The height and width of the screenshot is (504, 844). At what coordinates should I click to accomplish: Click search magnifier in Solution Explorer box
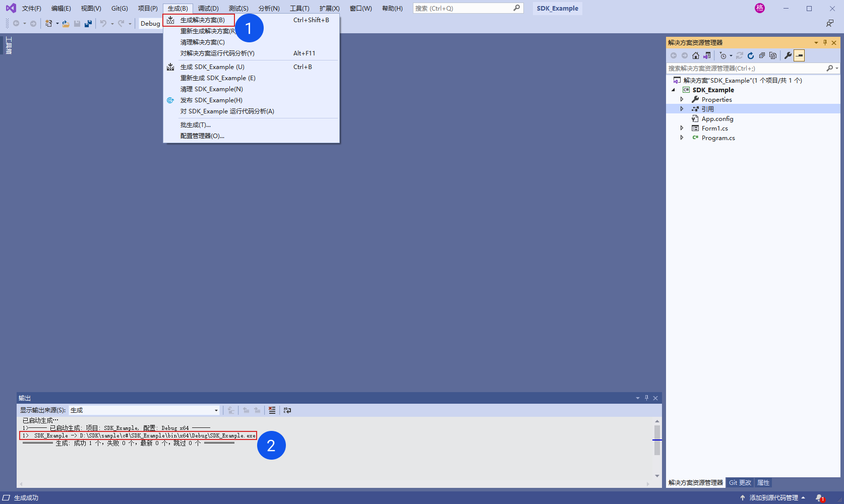tap(829, 68)
